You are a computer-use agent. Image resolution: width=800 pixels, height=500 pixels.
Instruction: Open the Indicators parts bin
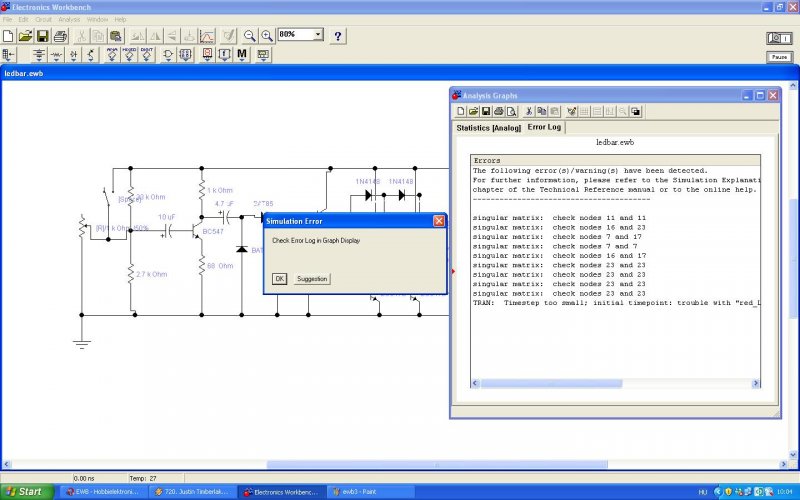click(x=207, y=55)
